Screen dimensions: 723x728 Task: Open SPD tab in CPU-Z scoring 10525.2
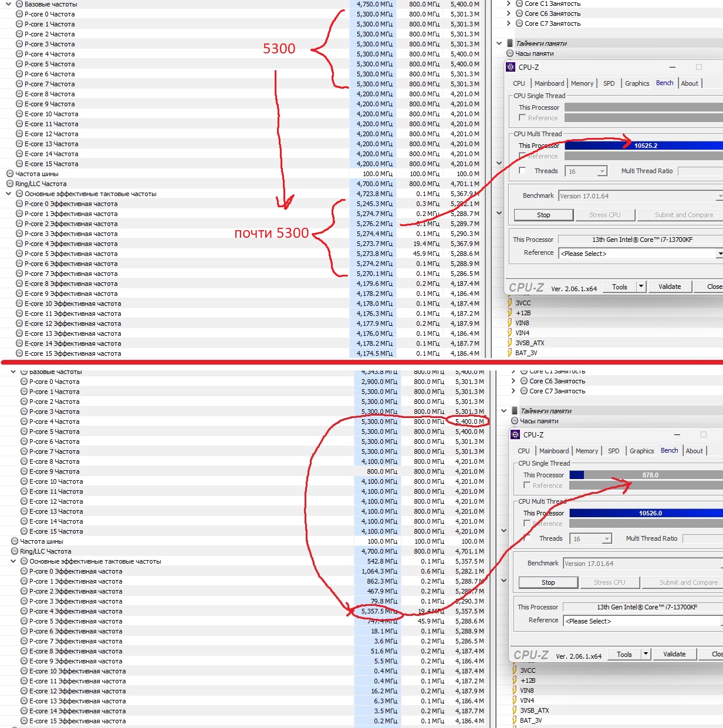(x=609, y=83)
